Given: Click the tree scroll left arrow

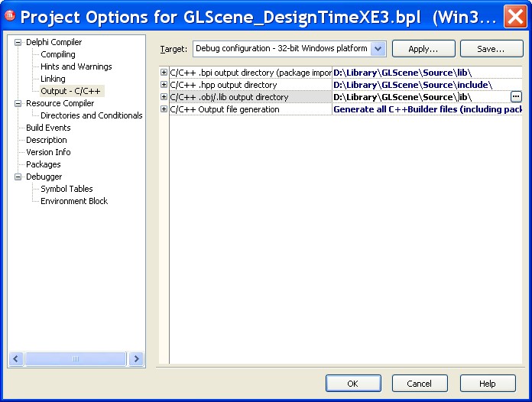Looking at the screenshot, I should (x=16, y=358).
